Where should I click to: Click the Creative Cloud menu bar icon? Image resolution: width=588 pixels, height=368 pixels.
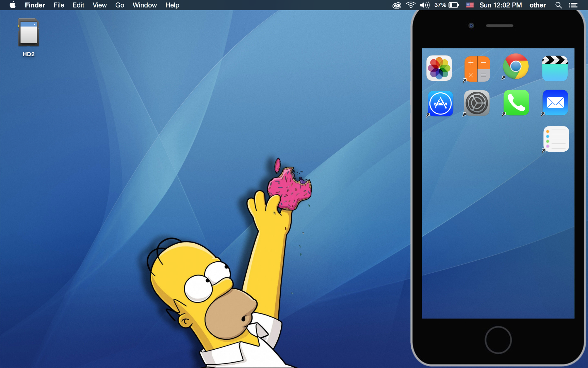[397, 5]
